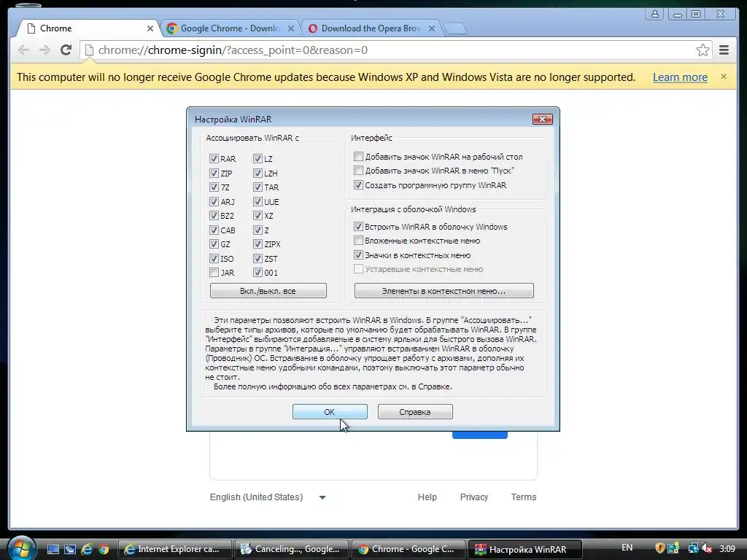The height and width of the screenshot is (560, 747).
Task: Uncheck the ZIP association checkbox
Action: (x=214, y=173)
